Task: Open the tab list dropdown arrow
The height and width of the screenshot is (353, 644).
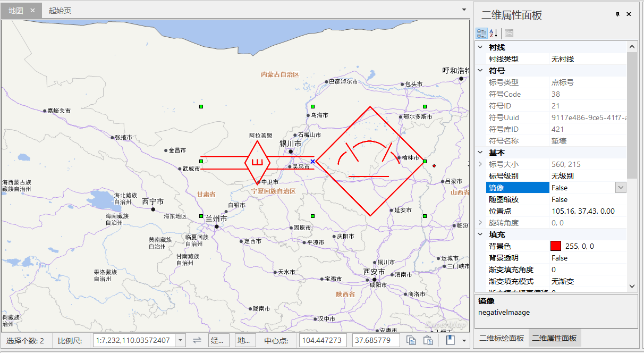Action: (x=464, y=10)
